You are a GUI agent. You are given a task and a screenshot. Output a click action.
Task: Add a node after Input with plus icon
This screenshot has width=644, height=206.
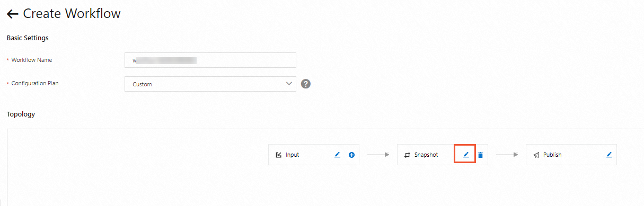[x=351, y=155]
